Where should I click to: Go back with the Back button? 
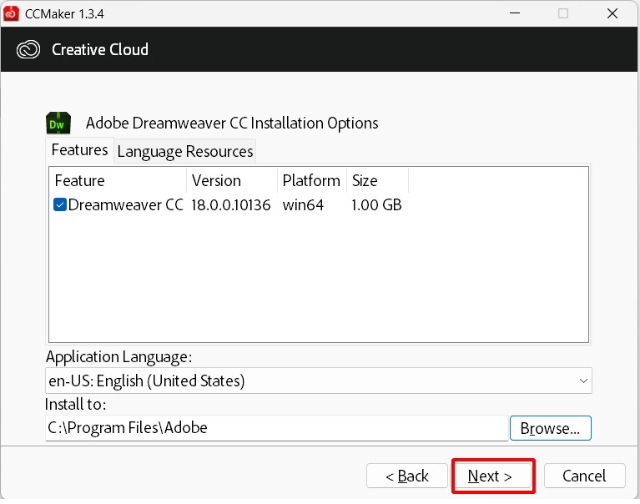(x=407, y=476)
